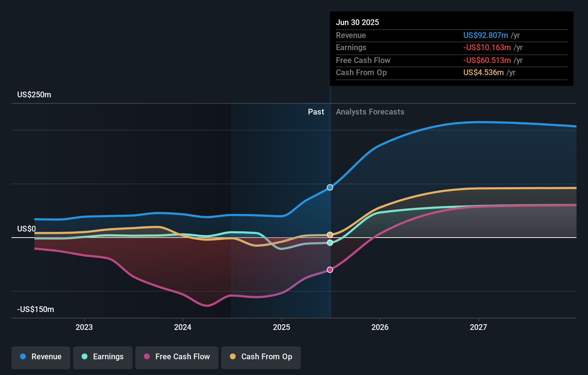Click the -US$10.163m earnings value

[487, 47]
